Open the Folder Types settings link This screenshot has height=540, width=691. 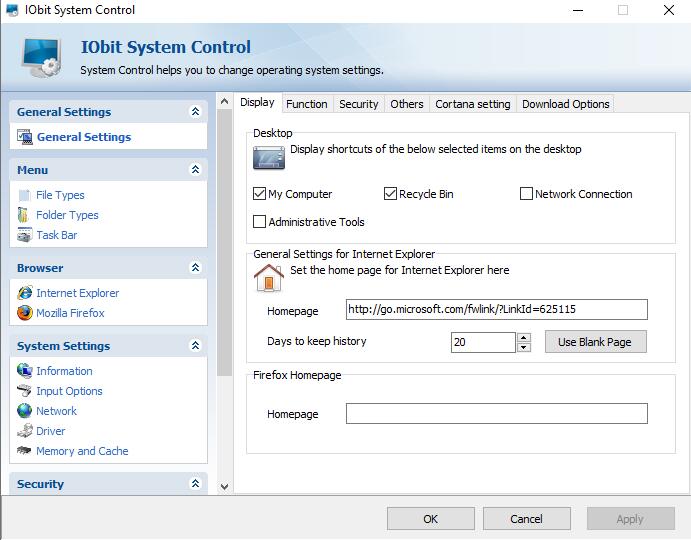coord(67,215)
